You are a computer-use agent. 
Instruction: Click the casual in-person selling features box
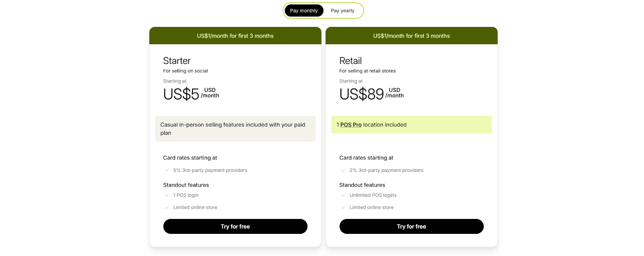click(235, 129)
